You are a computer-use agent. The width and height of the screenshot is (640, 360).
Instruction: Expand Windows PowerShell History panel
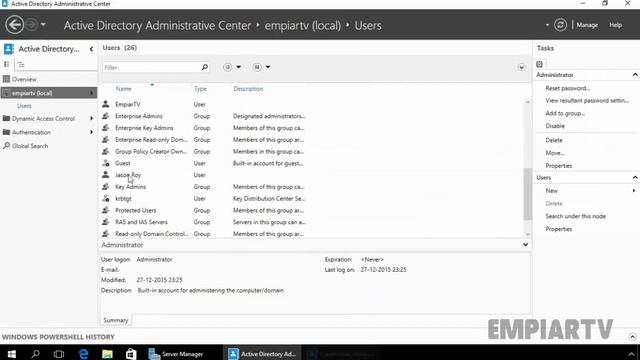632,337
